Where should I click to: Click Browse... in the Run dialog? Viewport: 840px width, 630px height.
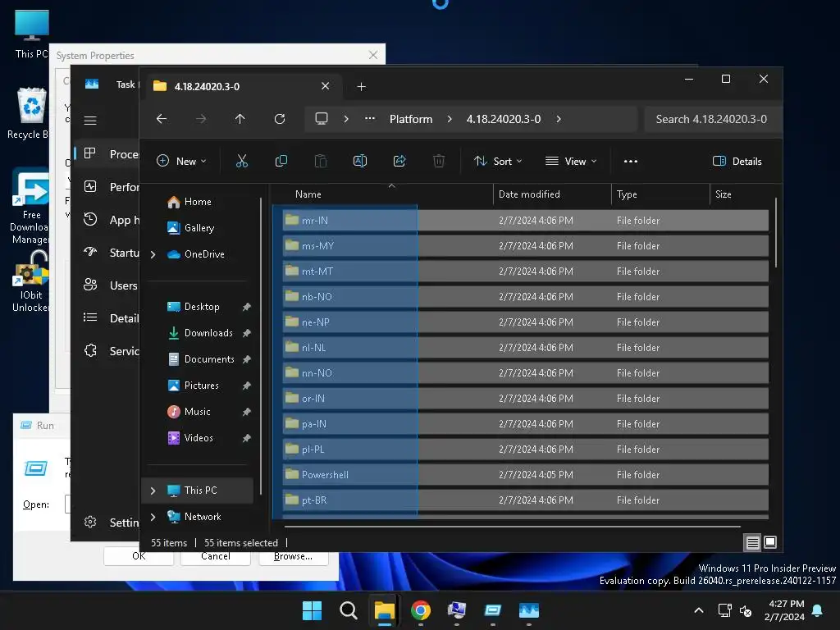(x=293, y=557)
